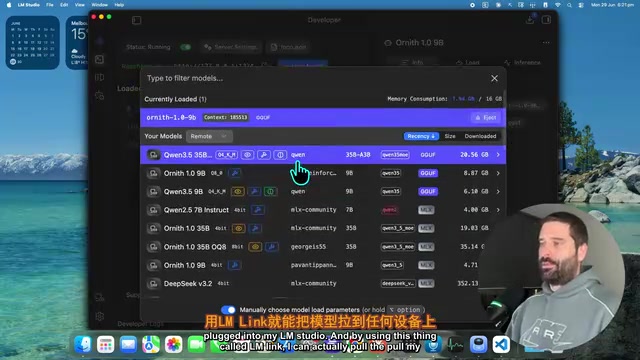
Task: Open the Edit menu
Action: [64, 5]
